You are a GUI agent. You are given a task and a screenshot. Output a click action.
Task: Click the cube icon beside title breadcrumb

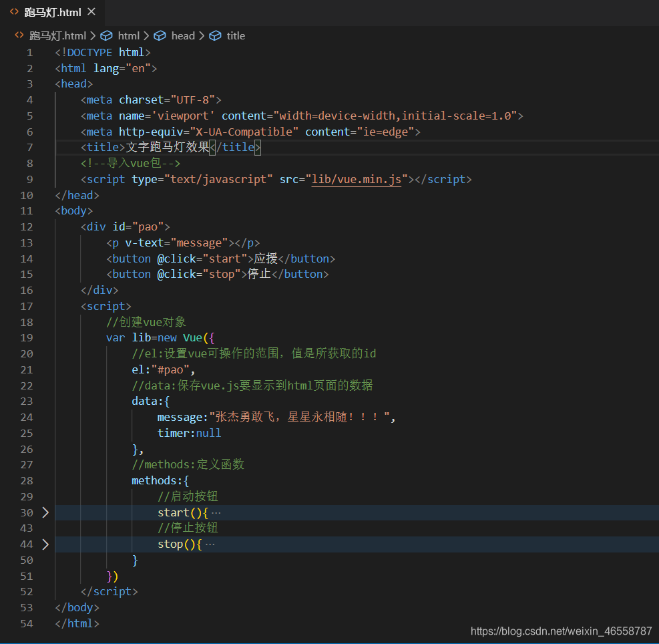coord(215,36)
